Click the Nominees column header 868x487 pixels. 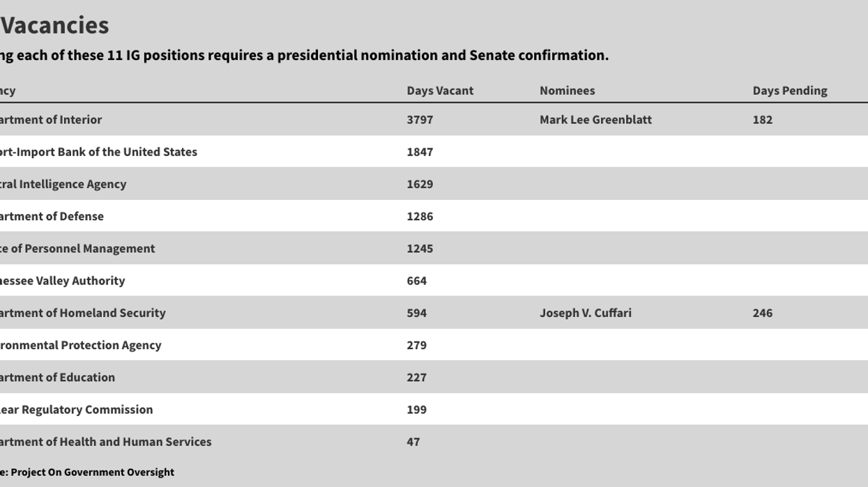point(567,91)
